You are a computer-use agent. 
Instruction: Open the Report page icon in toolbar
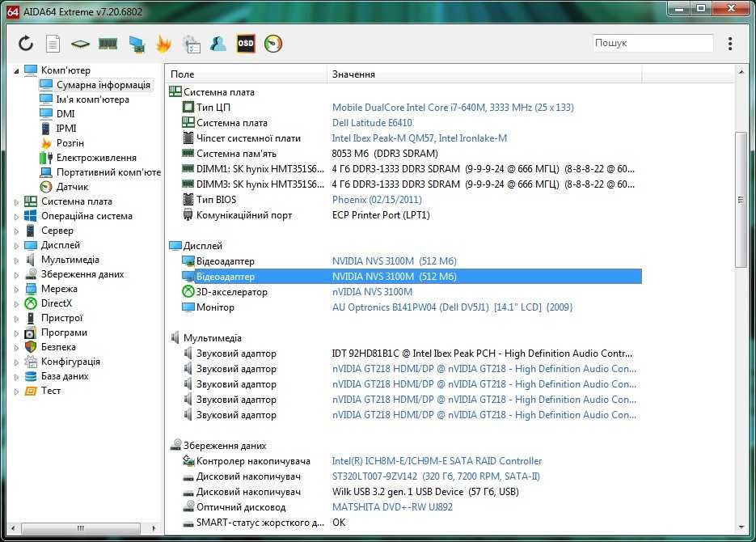pos(53,44)
